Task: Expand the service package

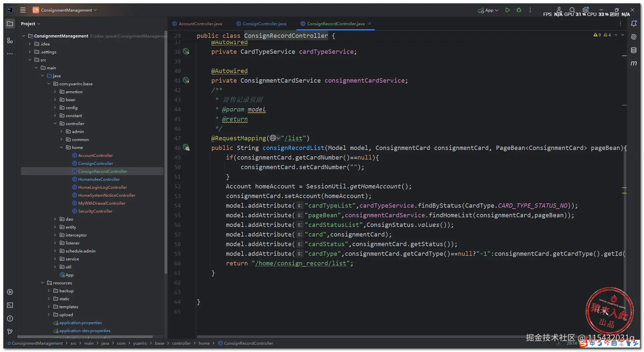Action: (55, 259)
